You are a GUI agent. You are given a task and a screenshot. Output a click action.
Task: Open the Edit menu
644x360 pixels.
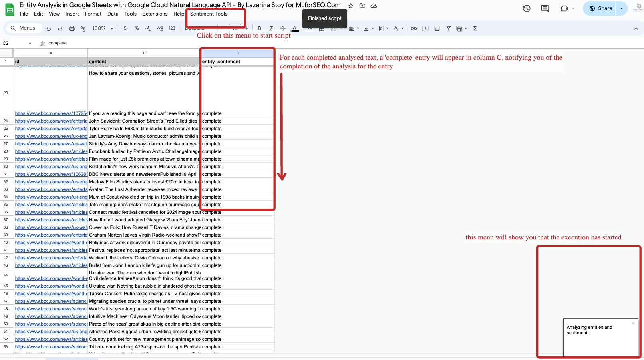point(38,14)
